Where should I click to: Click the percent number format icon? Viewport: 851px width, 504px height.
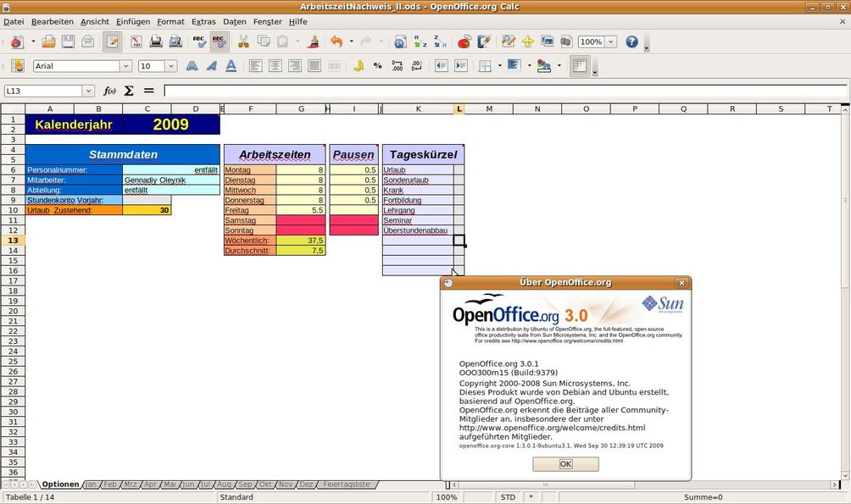coord(378,66)
